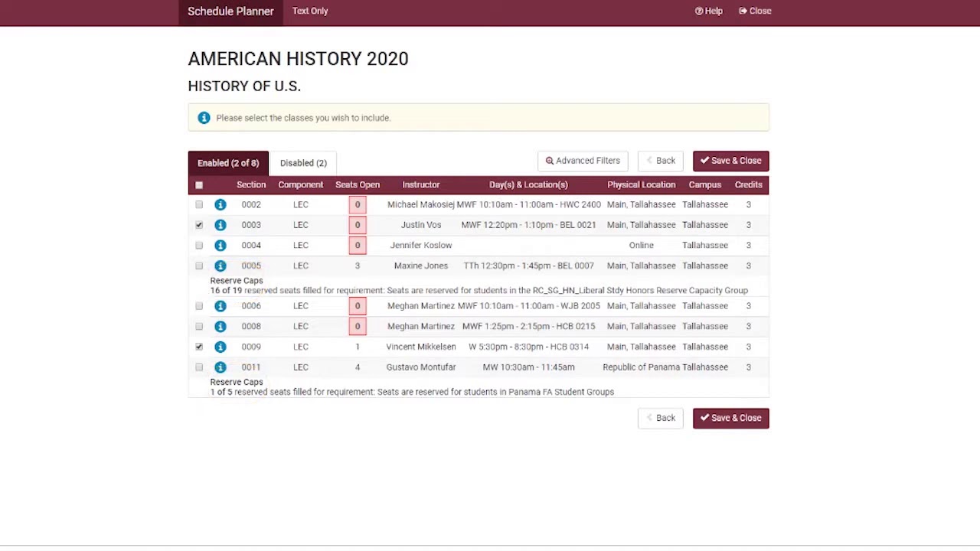This screenshot has width=980, height=551.
Task: Check section 0004 Jennifer Koslow checkbox
Action: pyautogui.click(x=199, y=245)
